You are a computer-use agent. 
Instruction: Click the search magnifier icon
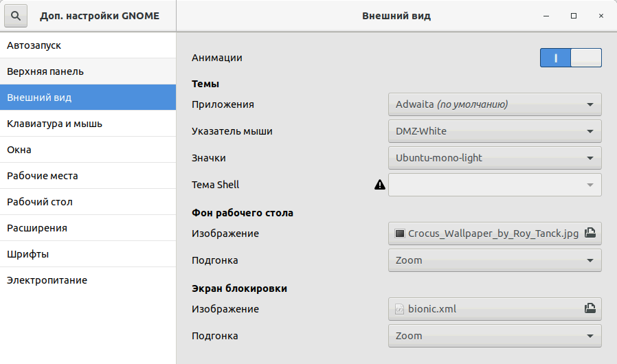pos(16,16)
